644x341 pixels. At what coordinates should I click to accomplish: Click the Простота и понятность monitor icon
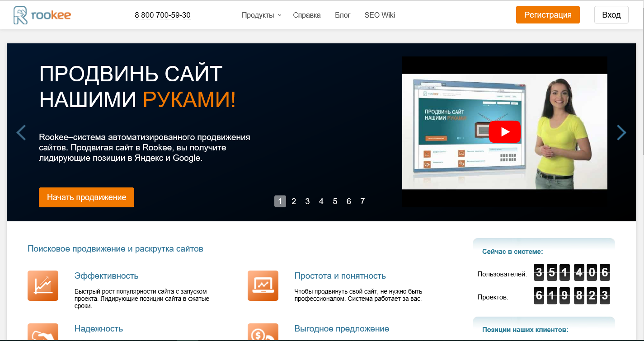tap(263, 285)
